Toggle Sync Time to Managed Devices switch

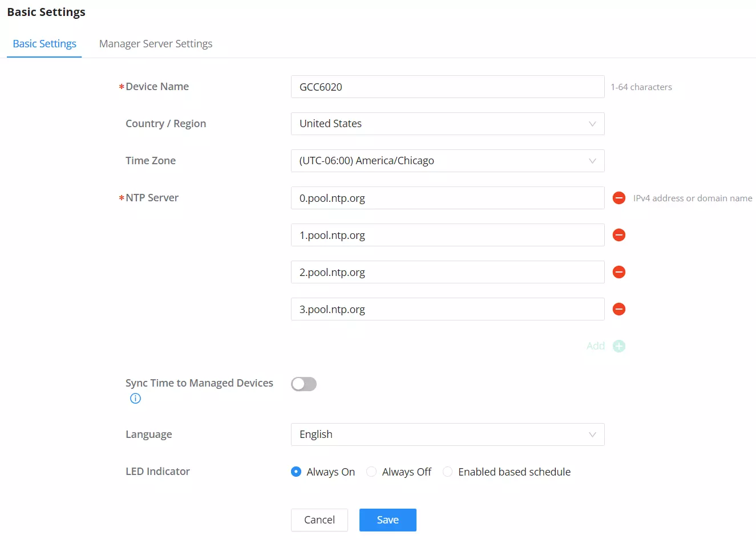304,384
